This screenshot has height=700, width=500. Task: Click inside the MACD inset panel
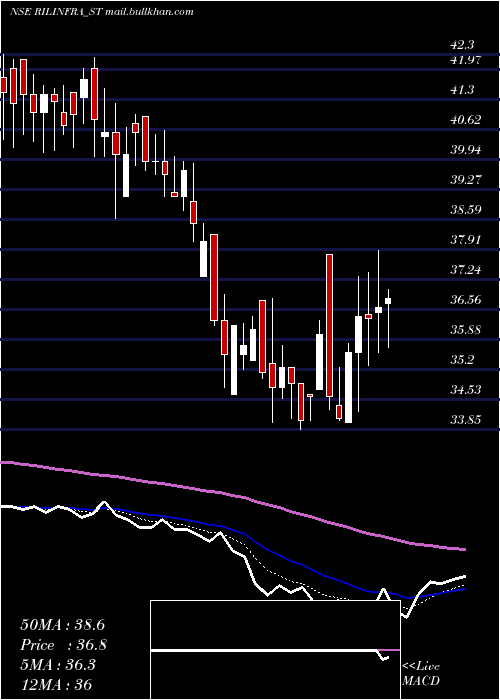point(275,650)
